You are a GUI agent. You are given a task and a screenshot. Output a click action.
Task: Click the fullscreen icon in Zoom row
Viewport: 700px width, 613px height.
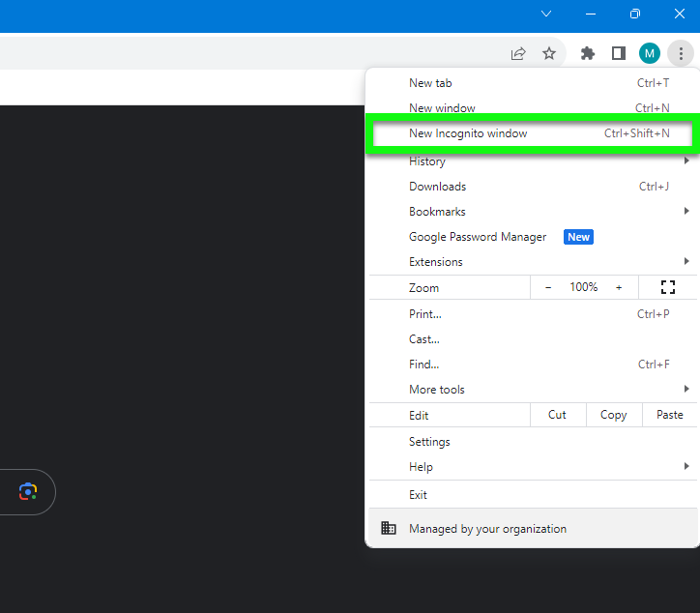pos(667,287)
